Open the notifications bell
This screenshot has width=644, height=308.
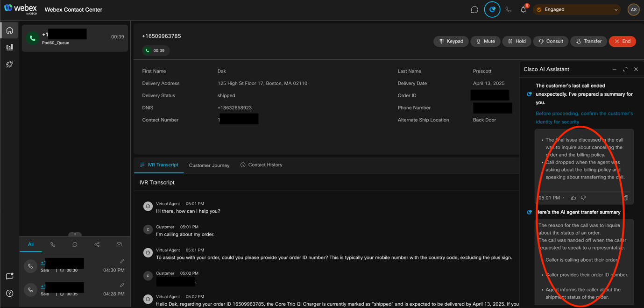tap(523, 10)
